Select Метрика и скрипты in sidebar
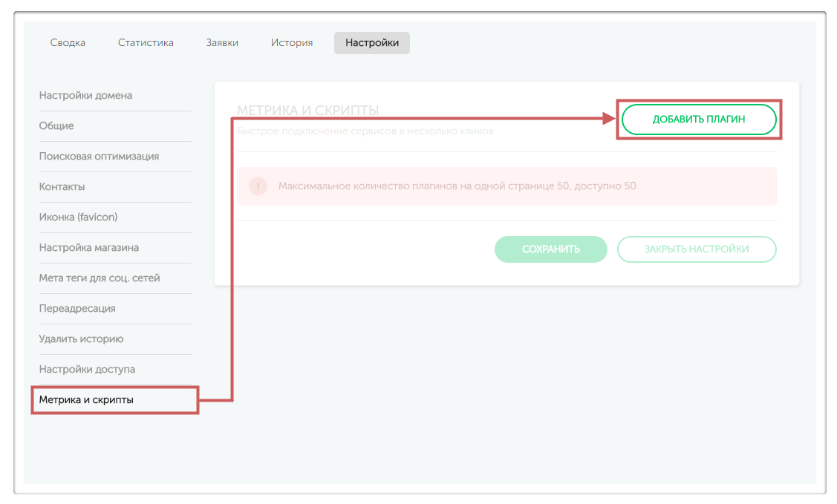This screenshot has height=504, width=837. [86, 400]
